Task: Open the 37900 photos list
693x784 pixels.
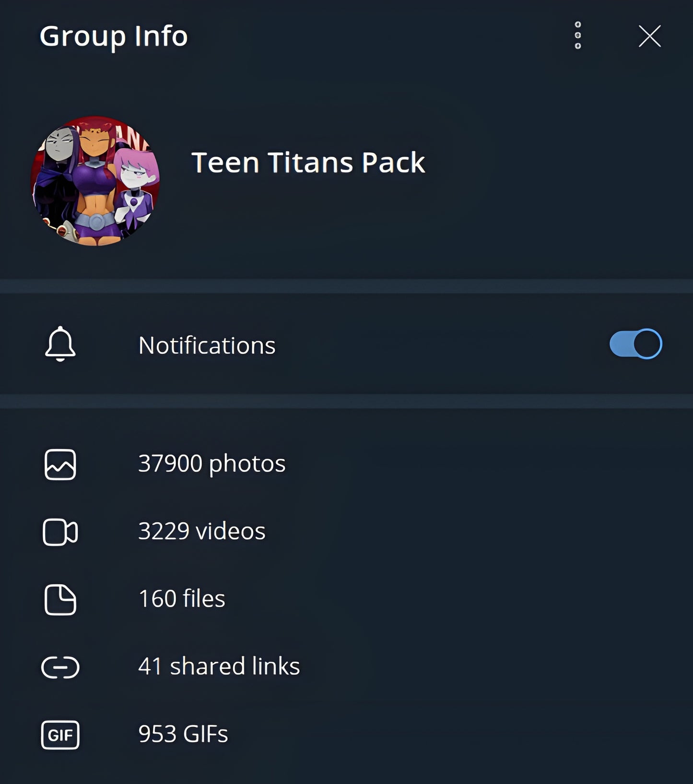Action: [211, 464]
